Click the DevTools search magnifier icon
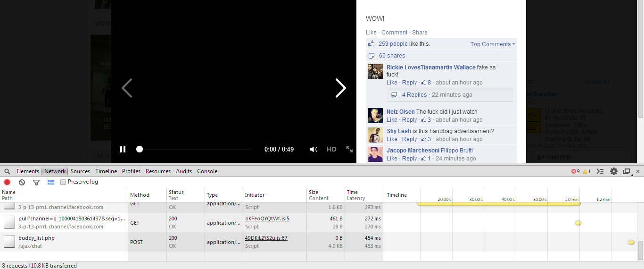Image resolution: width=644 pixels, height=269 pixels. [x=8, y=171]
